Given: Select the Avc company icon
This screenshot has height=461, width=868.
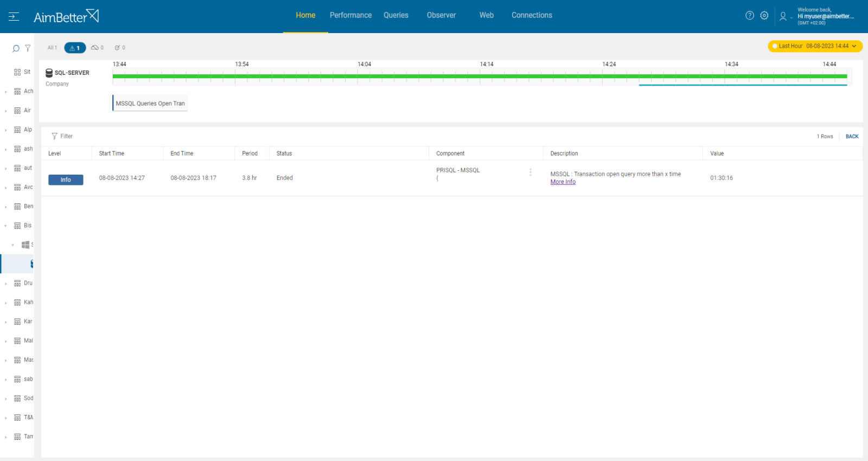Looking at the screenshot, I should 17,187.
